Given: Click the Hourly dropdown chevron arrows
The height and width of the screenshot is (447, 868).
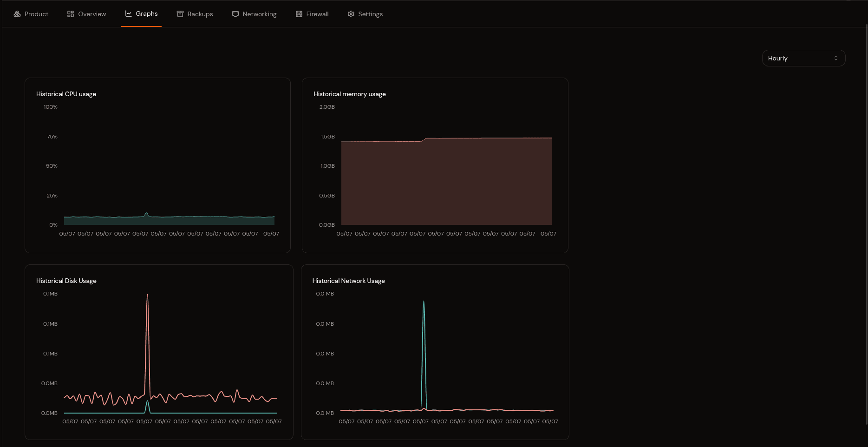Looking at the screenshot, I should (836, 58).
